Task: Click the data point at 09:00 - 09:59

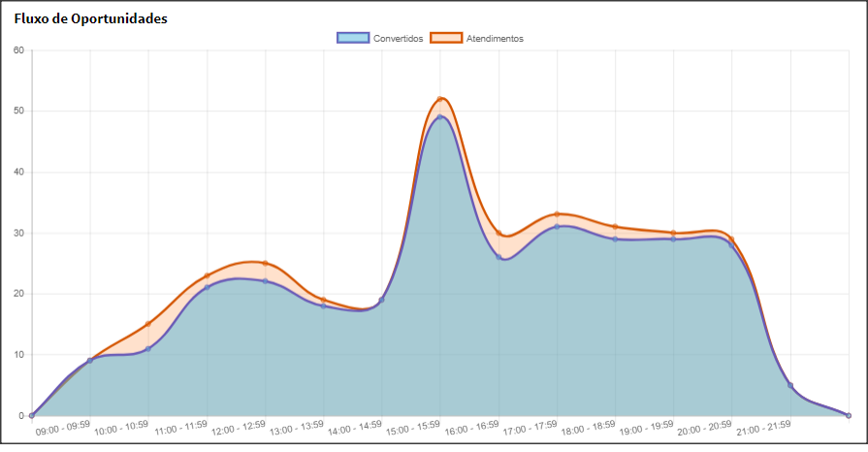Action: pos(90,361)
